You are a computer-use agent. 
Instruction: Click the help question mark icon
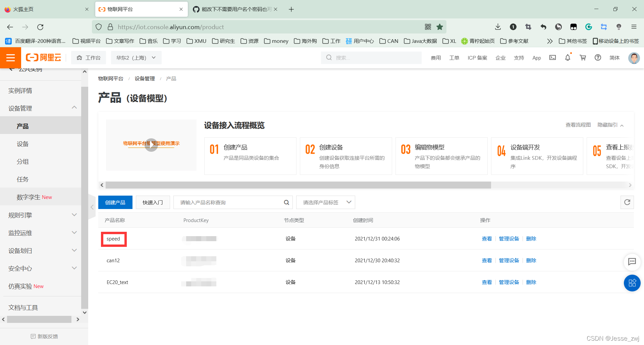pos(598,58)
